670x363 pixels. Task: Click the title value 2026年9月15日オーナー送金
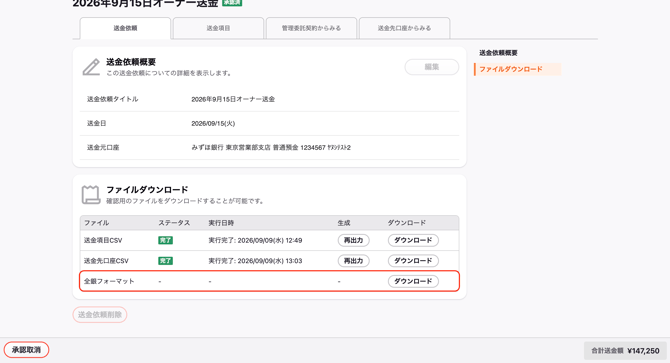(x=233, y=99)
